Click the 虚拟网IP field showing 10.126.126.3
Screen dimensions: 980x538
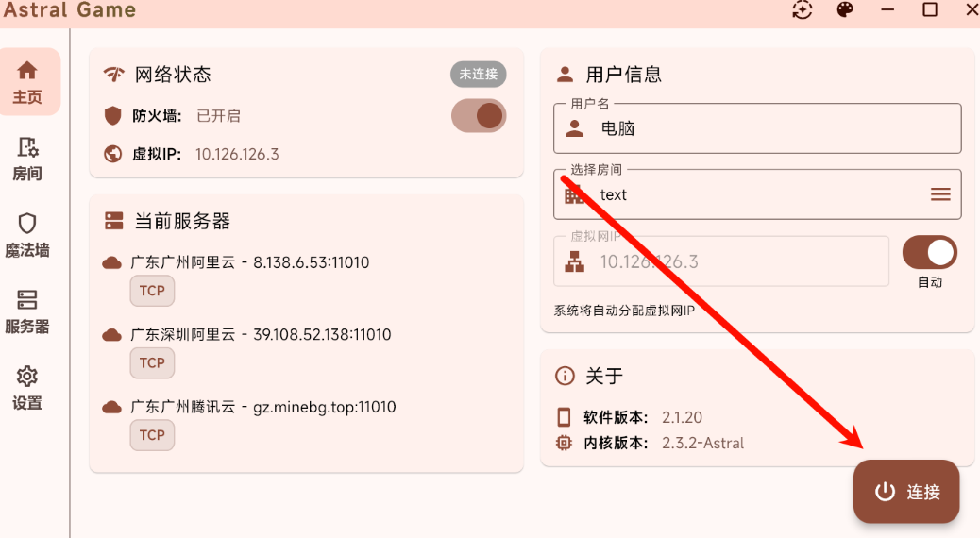tap(721, 261)
